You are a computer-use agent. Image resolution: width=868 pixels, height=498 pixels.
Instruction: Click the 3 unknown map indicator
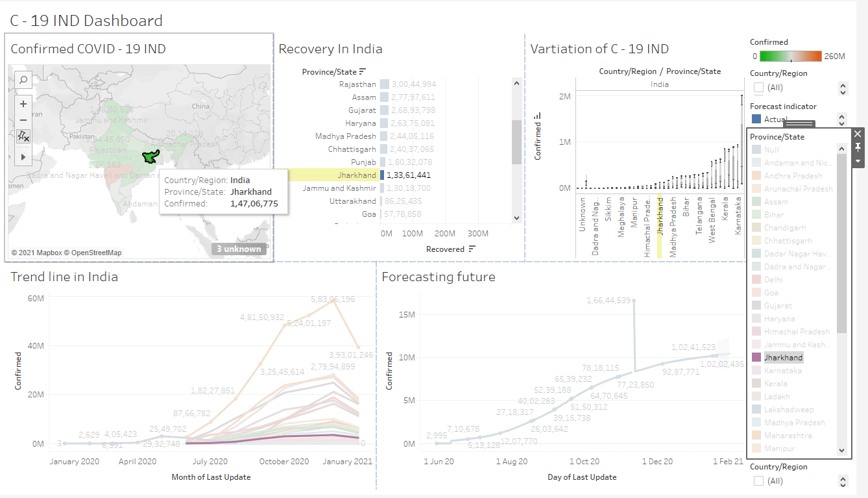tap(239, 249)
